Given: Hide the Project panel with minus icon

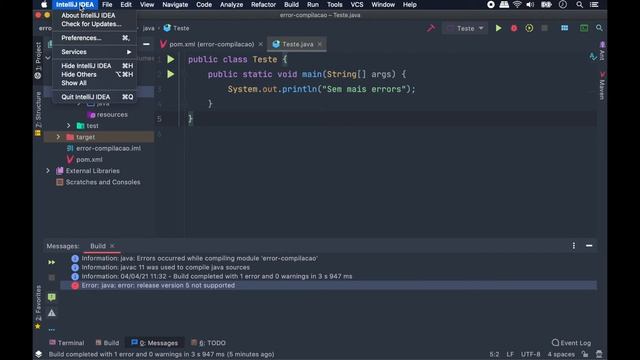Looking at the screenshot, I should pyautogui.click(x=146, y=44).
